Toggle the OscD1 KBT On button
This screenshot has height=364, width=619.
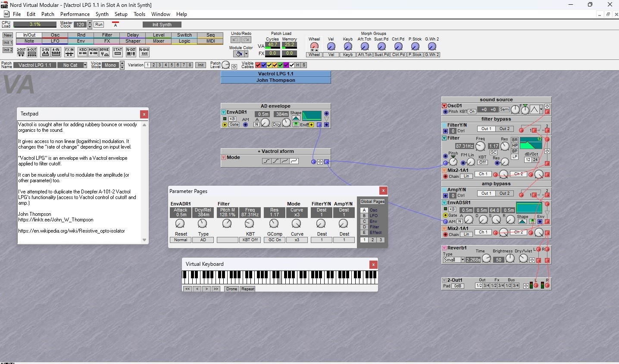(472, 112)
